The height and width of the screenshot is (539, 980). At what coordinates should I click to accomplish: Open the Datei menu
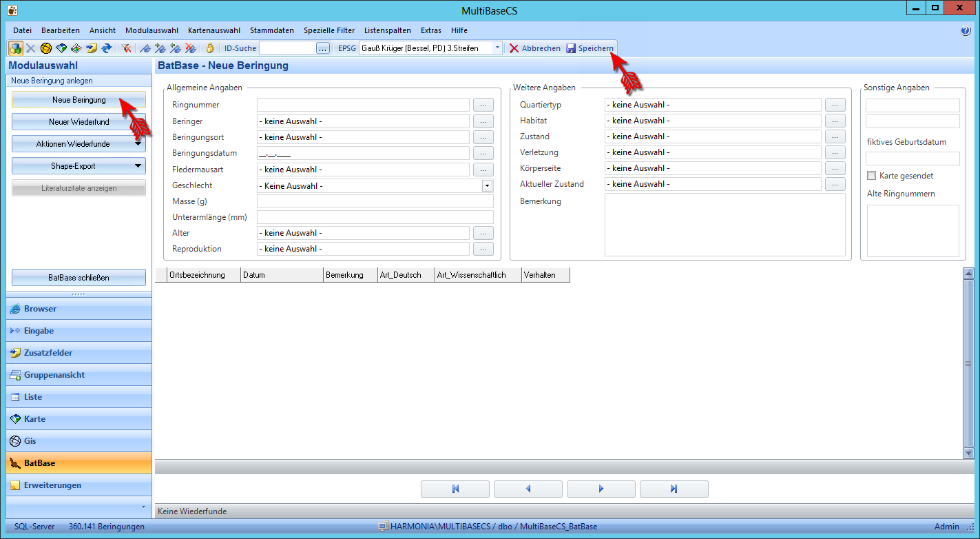(23, 30)
